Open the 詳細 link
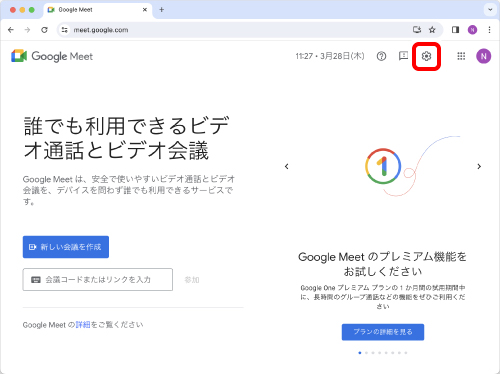 pyautogui.click(x=83, y=325)
